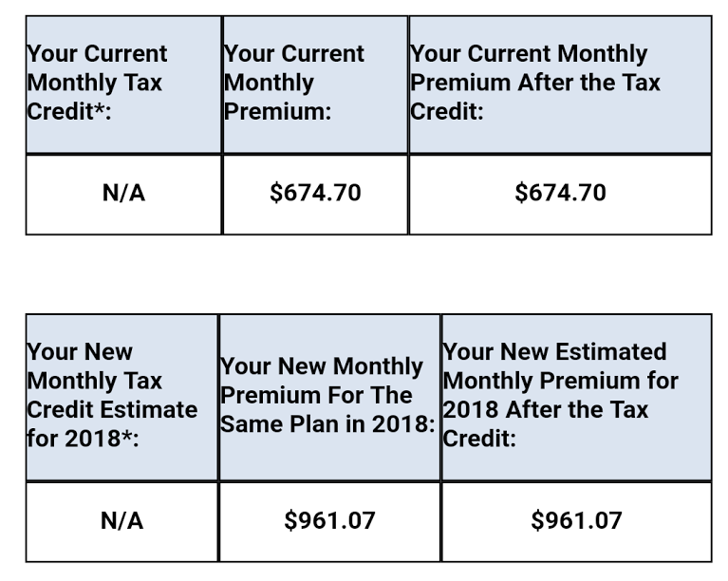Select the N/A value under 2018 tax credit estimate

click(x=121, y=521)
